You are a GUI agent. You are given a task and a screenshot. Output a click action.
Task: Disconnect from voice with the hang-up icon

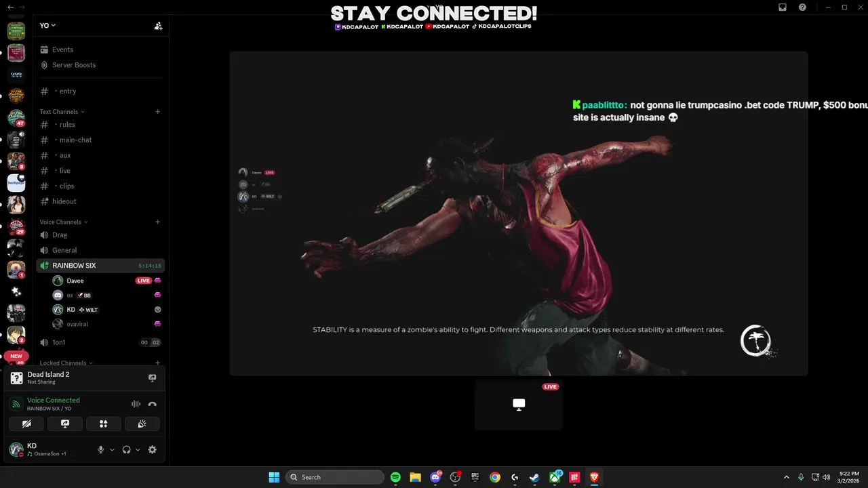tap(153, 404)
